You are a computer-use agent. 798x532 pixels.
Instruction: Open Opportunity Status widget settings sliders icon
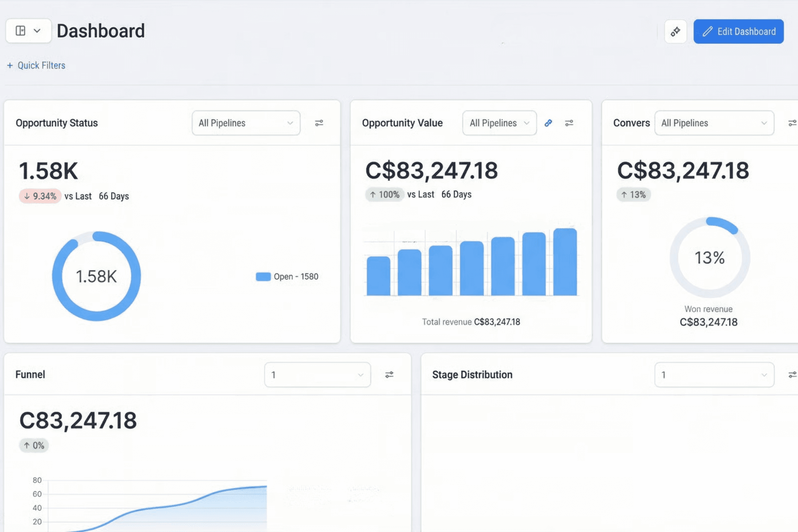click(x=319, y=123)
